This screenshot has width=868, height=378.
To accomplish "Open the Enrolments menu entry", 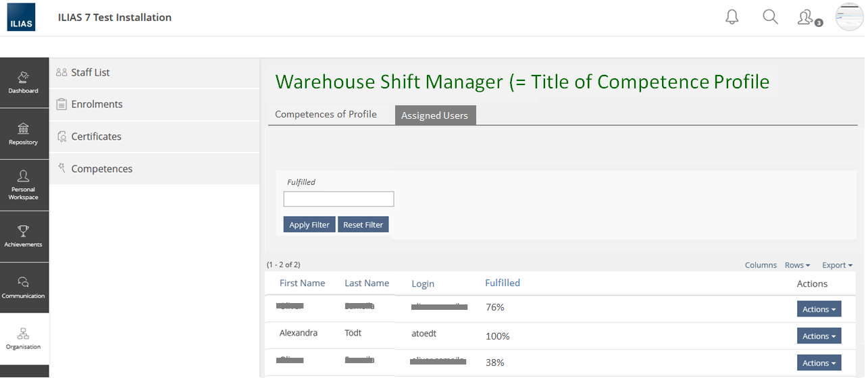I will point(97,104).
